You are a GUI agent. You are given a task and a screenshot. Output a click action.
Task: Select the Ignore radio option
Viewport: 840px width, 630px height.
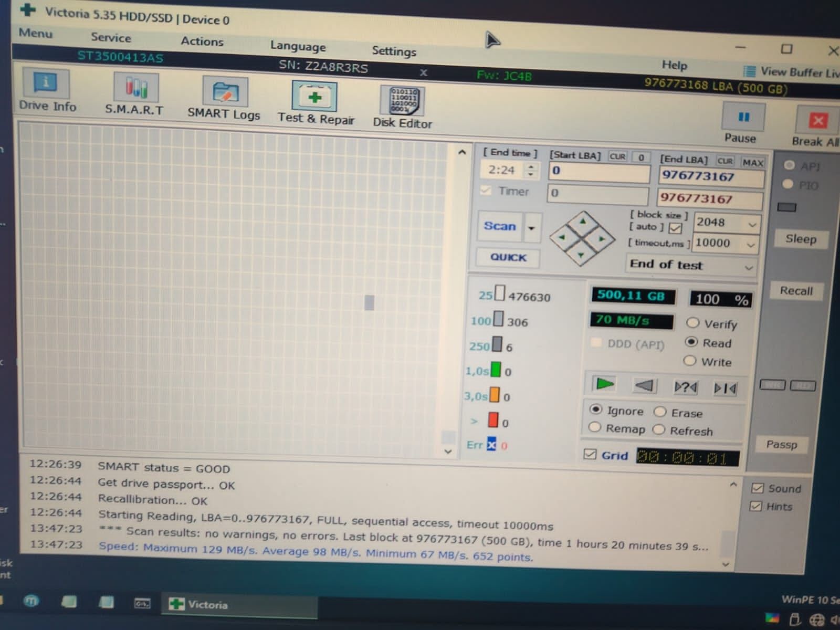pyautogui.click(x=596, y=409)
